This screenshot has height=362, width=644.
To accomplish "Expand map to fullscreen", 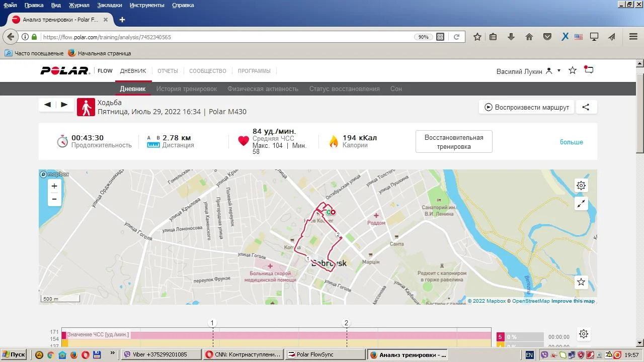I will pos(581,204).
